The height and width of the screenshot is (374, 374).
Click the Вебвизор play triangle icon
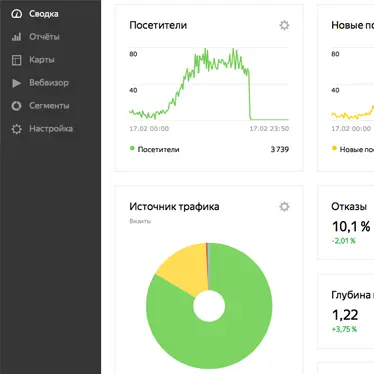click(16, 83)
